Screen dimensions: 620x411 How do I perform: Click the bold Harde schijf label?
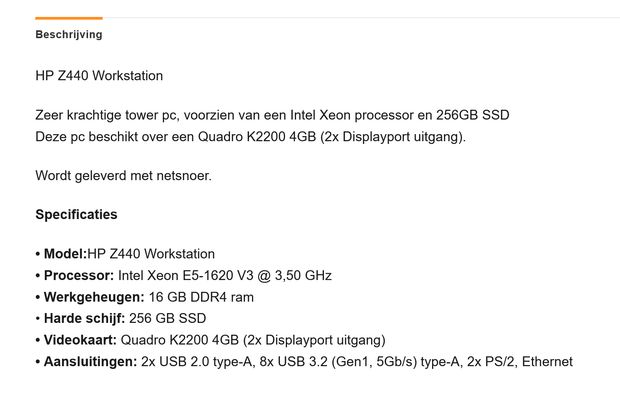click(x=84, y=319)
